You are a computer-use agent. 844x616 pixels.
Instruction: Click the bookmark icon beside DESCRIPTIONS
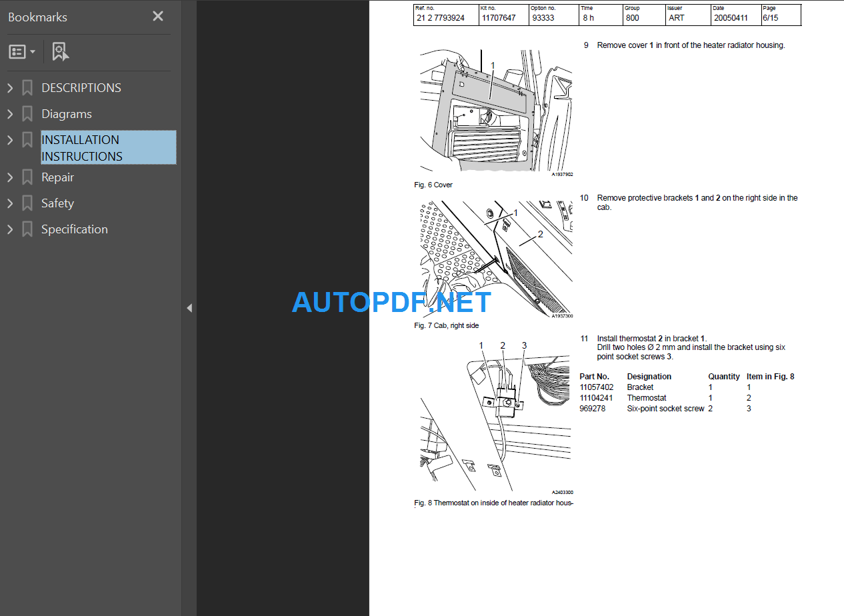(27, 87)
